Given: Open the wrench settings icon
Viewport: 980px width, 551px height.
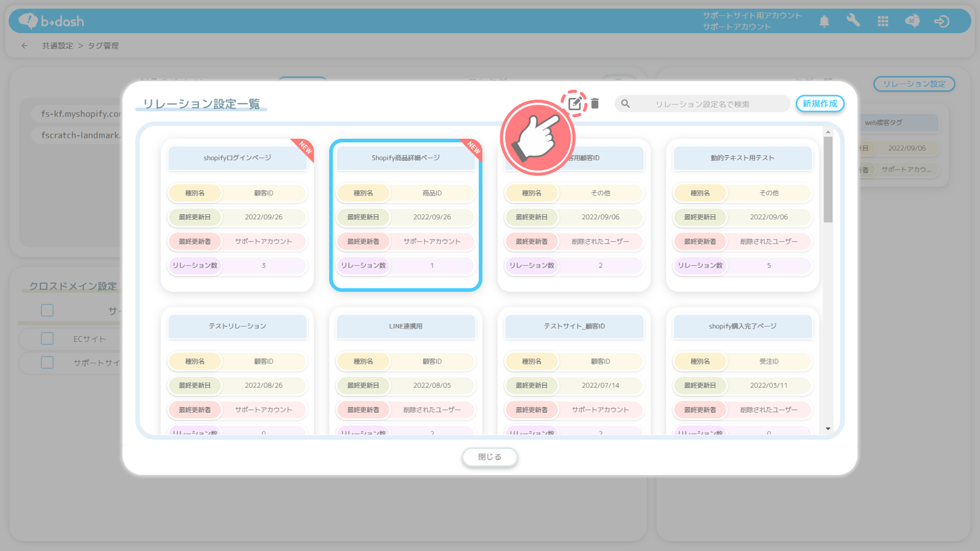Looking at the screenshot, I should coord(853,21).
